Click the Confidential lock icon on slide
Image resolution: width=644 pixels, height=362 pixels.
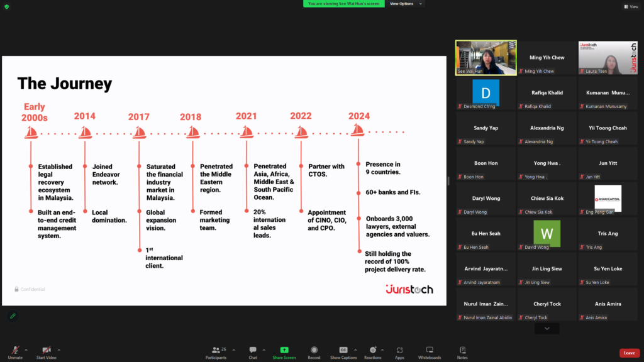tap(16, 289)
